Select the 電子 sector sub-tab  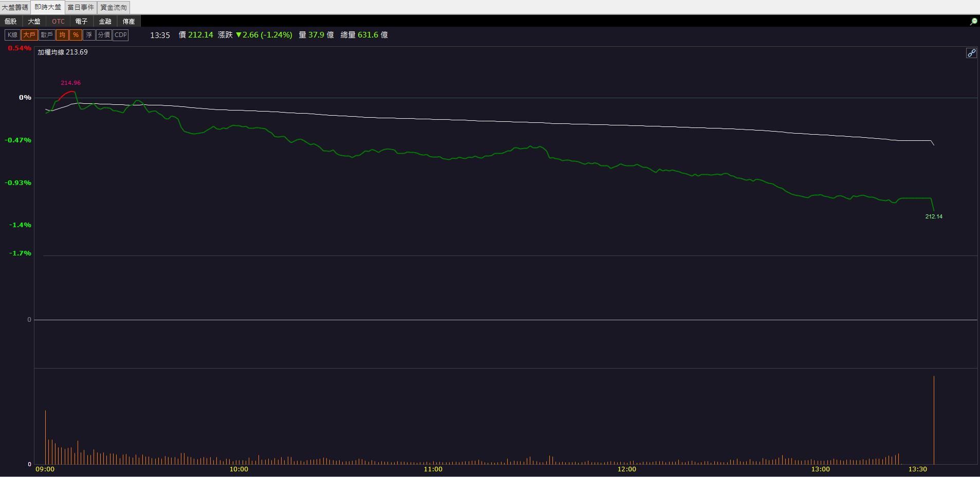tap(81, 22)
